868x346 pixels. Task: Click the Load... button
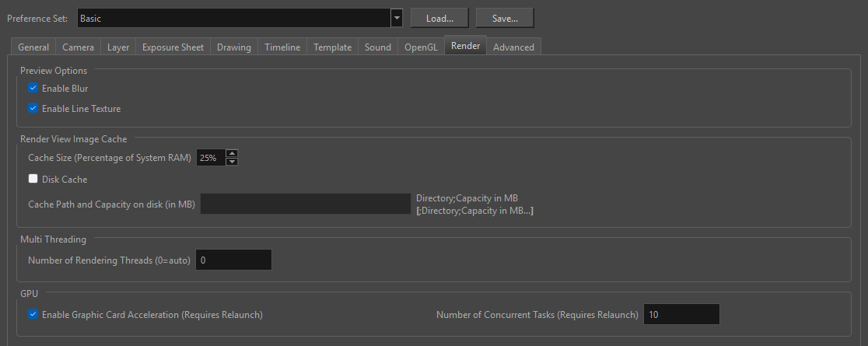click(x=439, y=18)
